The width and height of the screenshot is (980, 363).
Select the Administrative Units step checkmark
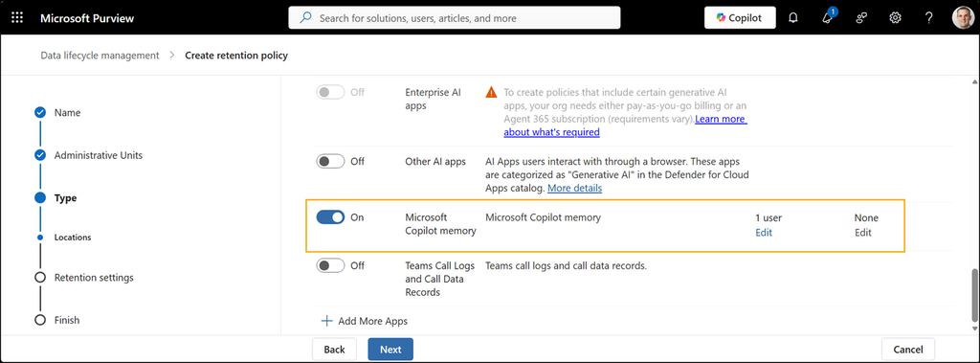40,155
